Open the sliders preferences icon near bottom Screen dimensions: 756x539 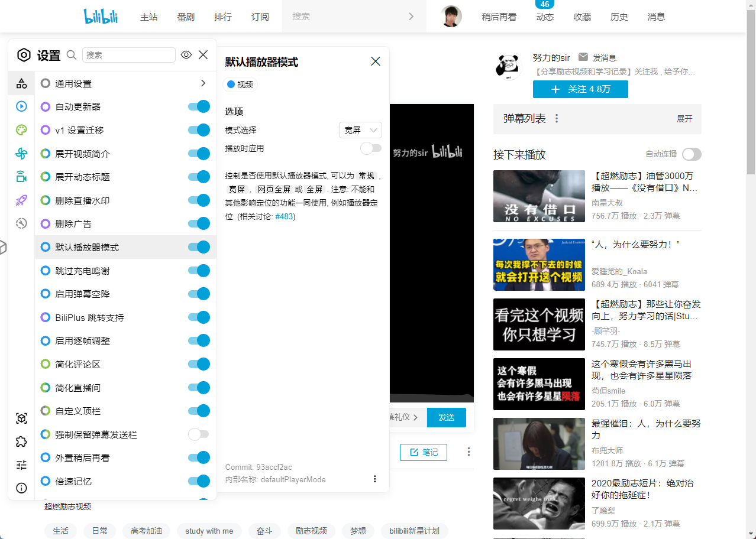(21, 465)
